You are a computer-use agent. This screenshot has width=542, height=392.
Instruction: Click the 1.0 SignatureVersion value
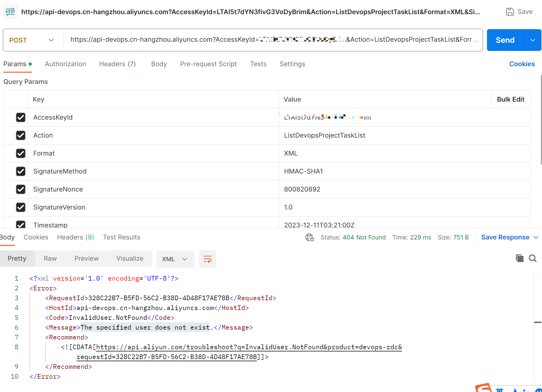click(x=288, y=207)
